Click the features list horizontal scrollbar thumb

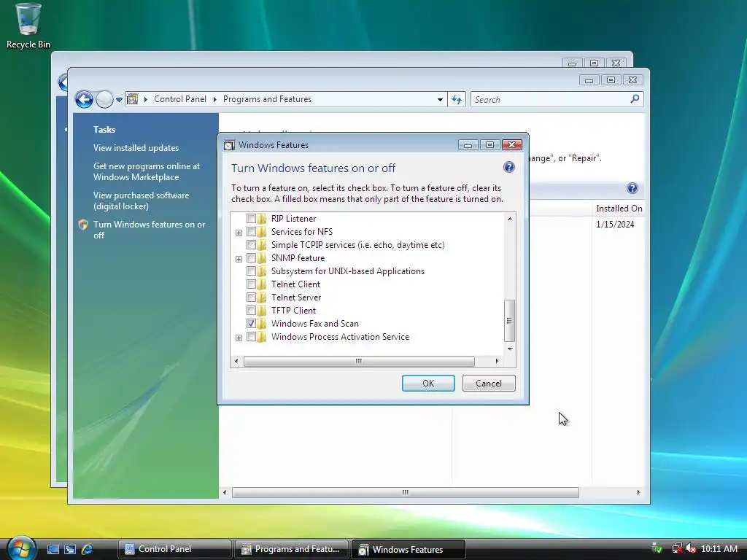pyautogui.click(x=359, y=362)
